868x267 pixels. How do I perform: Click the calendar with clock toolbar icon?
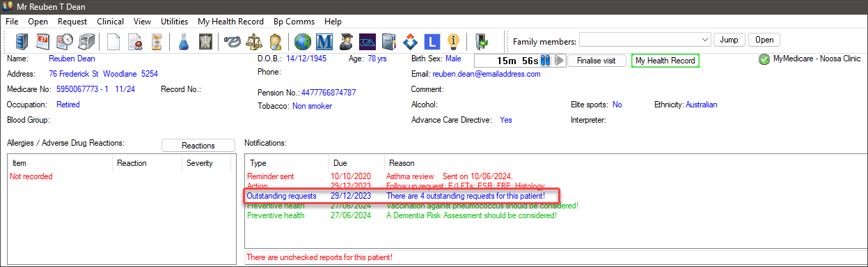[x=65, y=41]
